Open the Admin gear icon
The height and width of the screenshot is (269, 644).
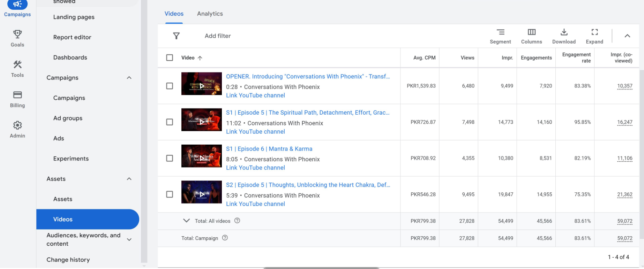point(17,125)
